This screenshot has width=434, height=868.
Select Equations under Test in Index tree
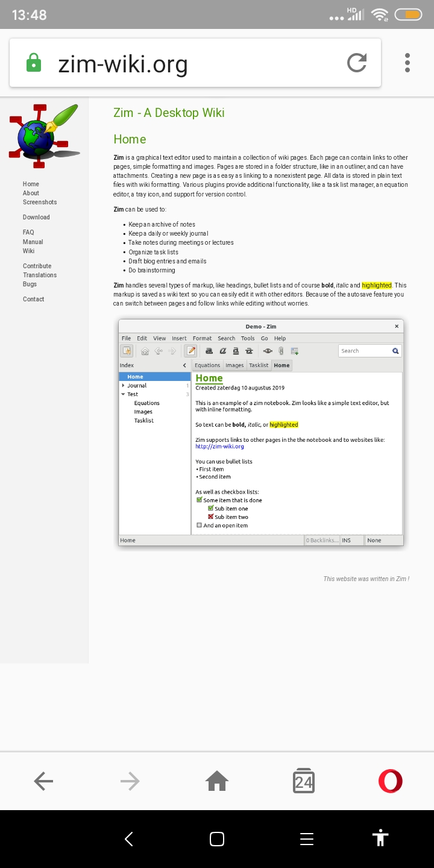[147, 403]
